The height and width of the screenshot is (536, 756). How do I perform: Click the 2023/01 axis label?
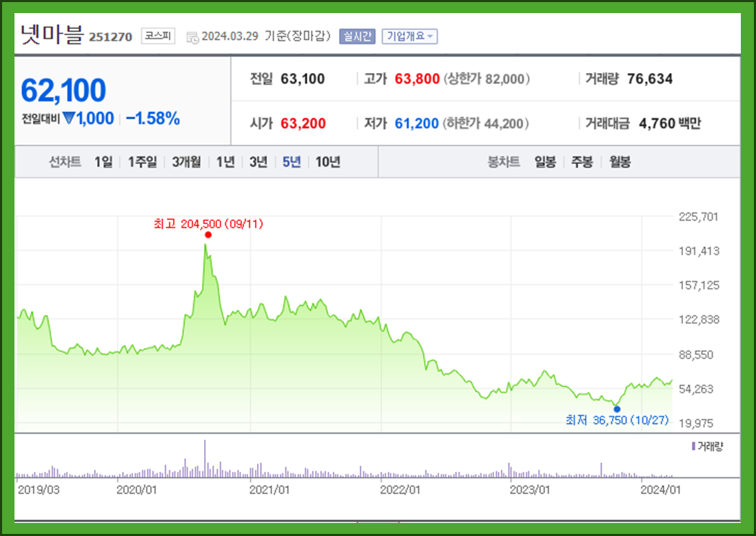(x=530, y=490)
